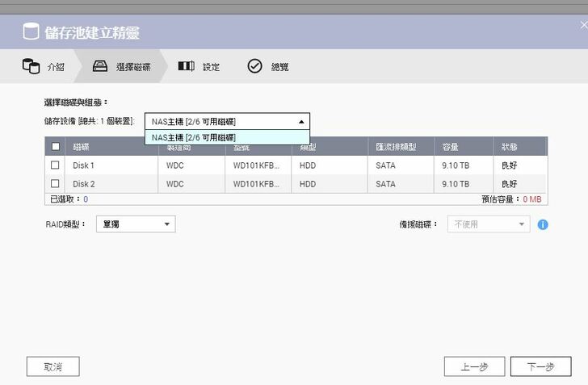Check the Disk 1 checkbox
Viewport: 588px width, 385px height.
[55, 165]
